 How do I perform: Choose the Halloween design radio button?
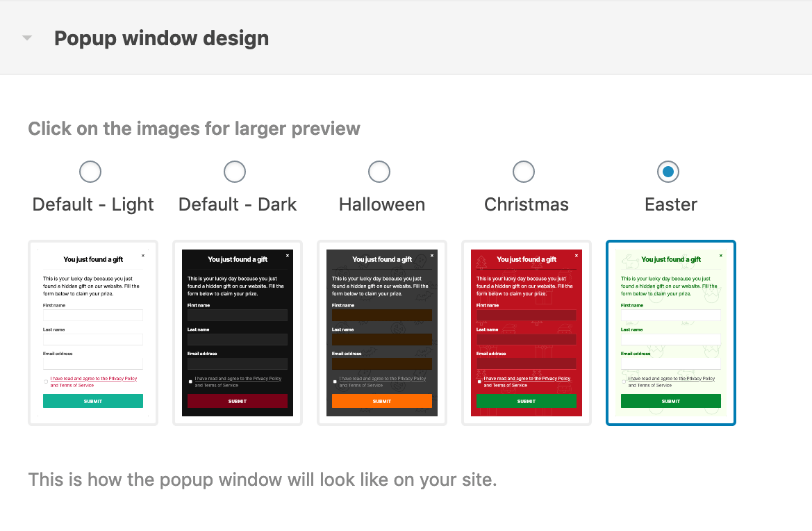click(379, 172)
